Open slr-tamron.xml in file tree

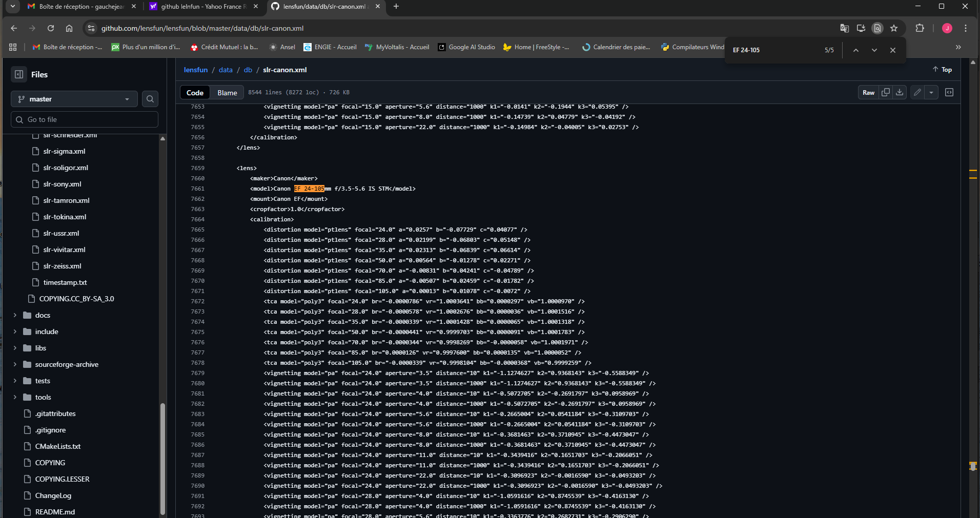click(x=66, y=200)
